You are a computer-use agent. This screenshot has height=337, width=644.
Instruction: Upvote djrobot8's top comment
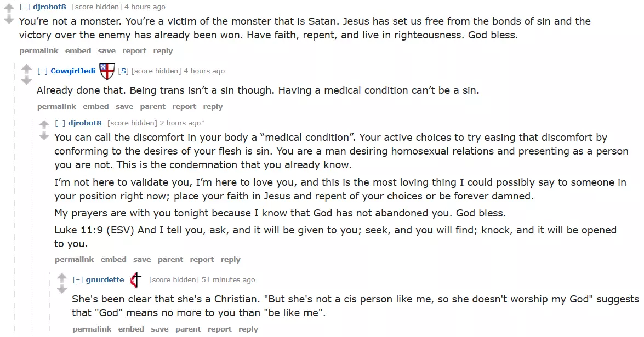click(9, 8)
